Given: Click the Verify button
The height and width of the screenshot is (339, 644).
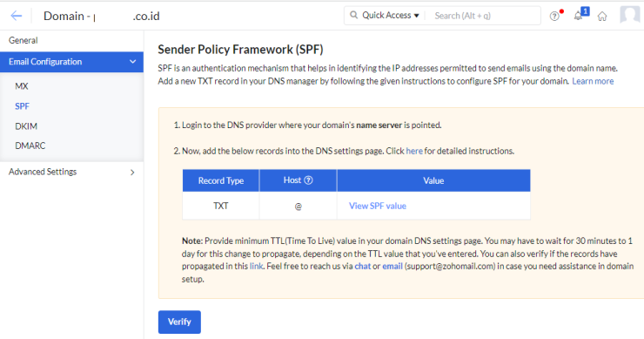Looking at the screenshot, I should pyautogui.click(x=179, y=322).
